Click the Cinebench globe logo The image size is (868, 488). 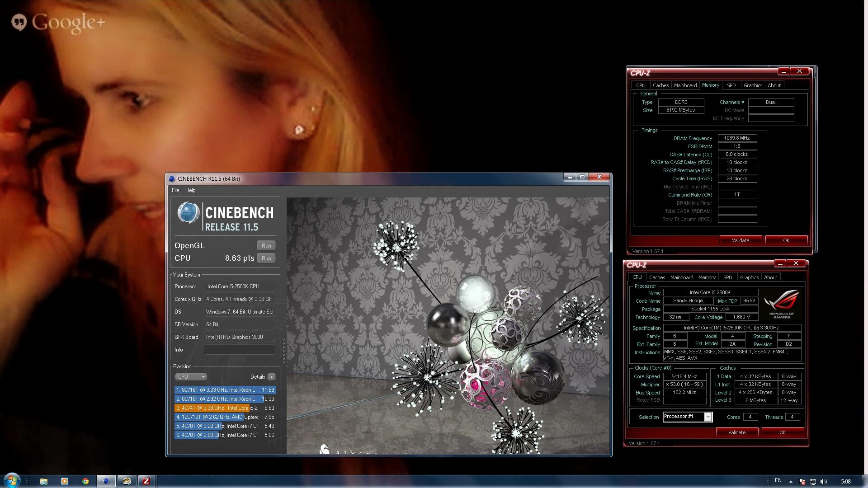pos(188,212)
